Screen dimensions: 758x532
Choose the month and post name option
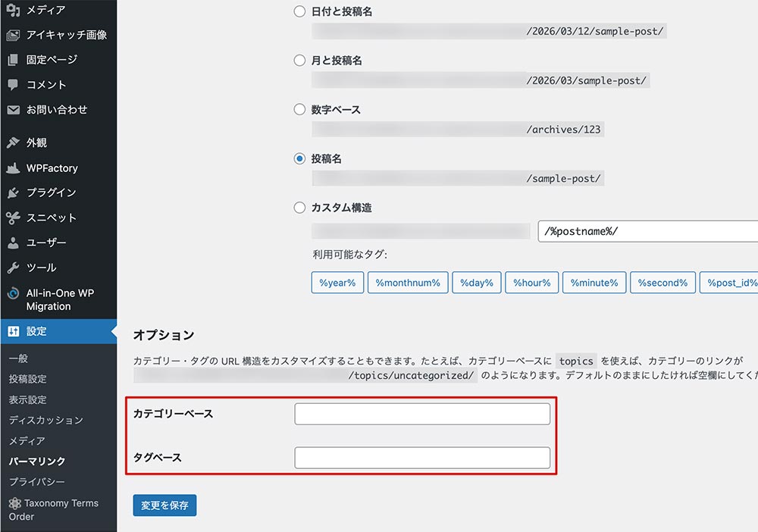point(299,61)
